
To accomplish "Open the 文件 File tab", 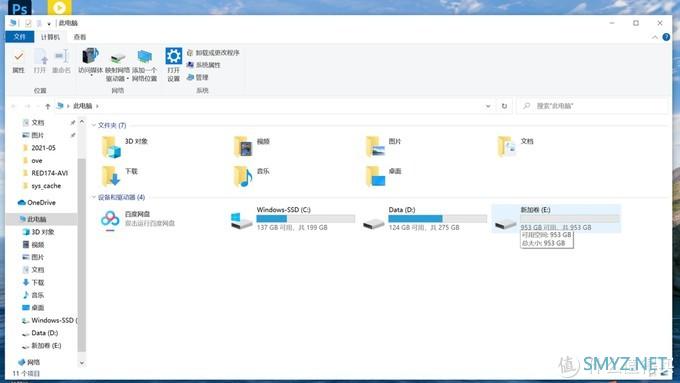I will click(x=20, y=37).
